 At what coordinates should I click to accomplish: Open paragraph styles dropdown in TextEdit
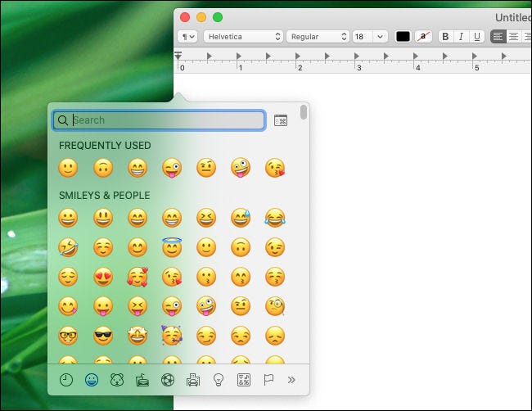(187, 37)
